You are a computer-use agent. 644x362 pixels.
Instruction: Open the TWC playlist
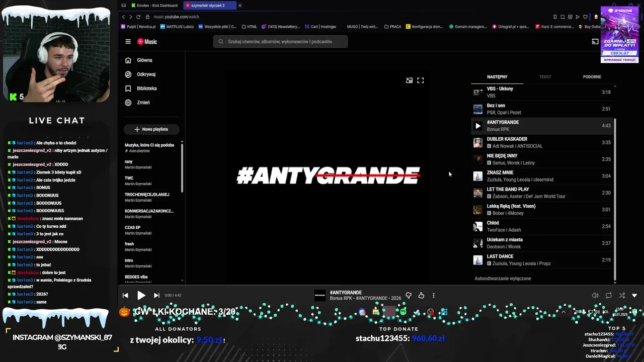tap(151, 181)
